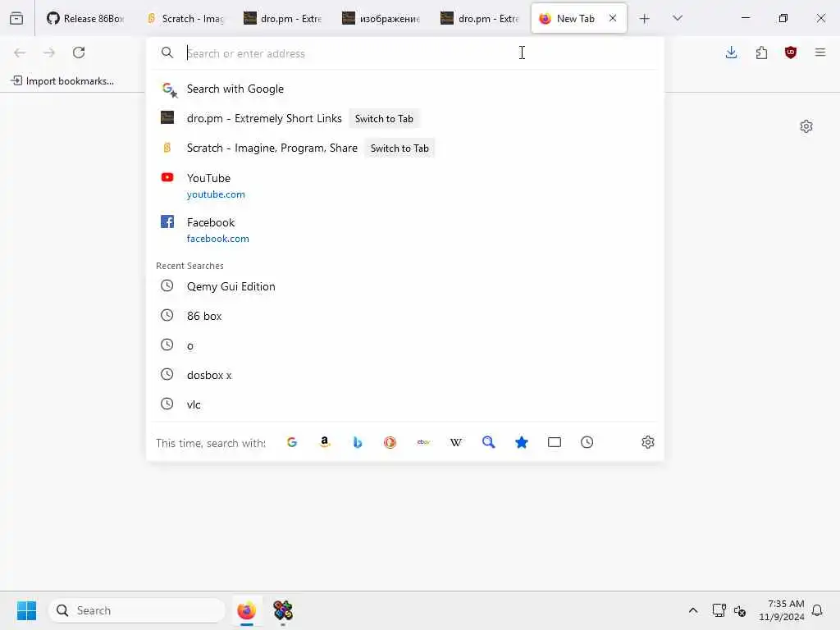The image size is (840, 630).
Task: Open the facebook.com link
Action: click(218, 239)
